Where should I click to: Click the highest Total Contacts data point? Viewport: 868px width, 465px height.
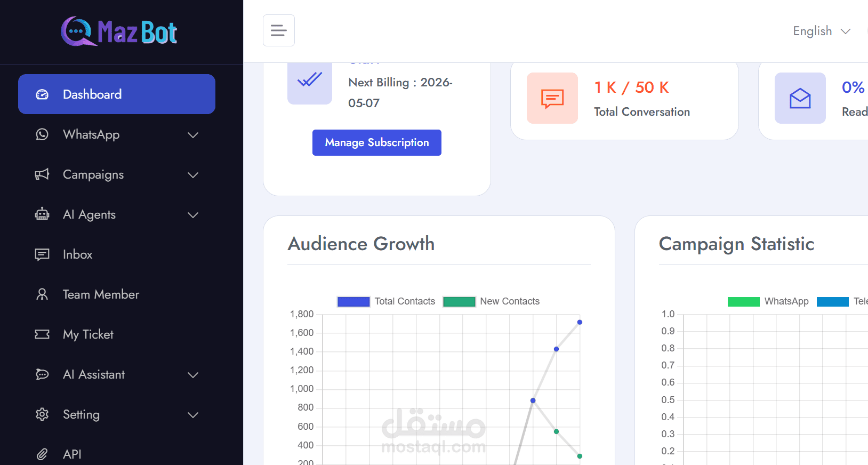coord(580,322)
